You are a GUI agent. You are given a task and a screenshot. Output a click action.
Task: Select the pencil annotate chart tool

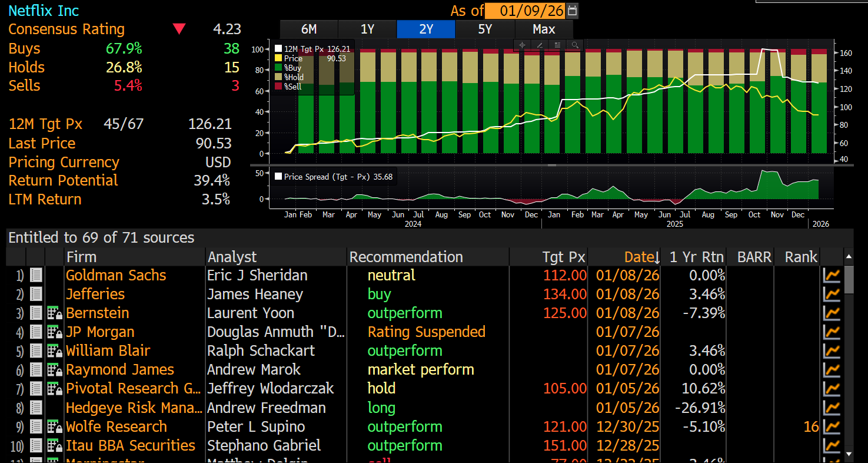tap(539, 45)
